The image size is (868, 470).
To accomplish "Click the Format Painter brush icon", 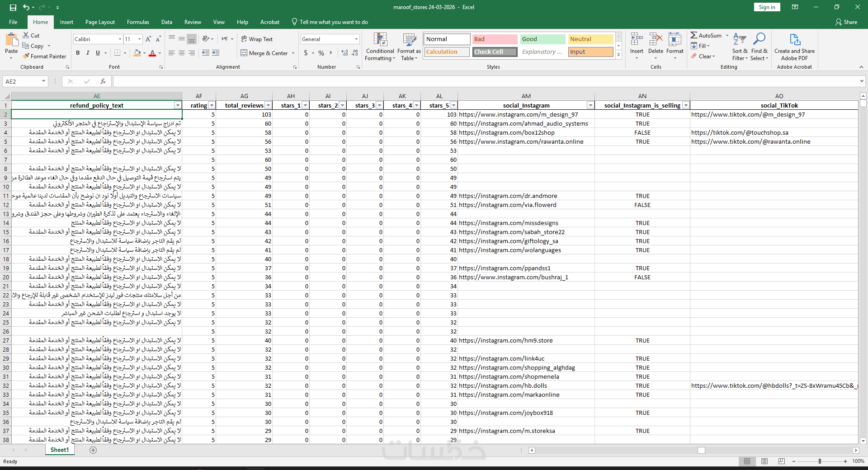I will coord(26,56).
